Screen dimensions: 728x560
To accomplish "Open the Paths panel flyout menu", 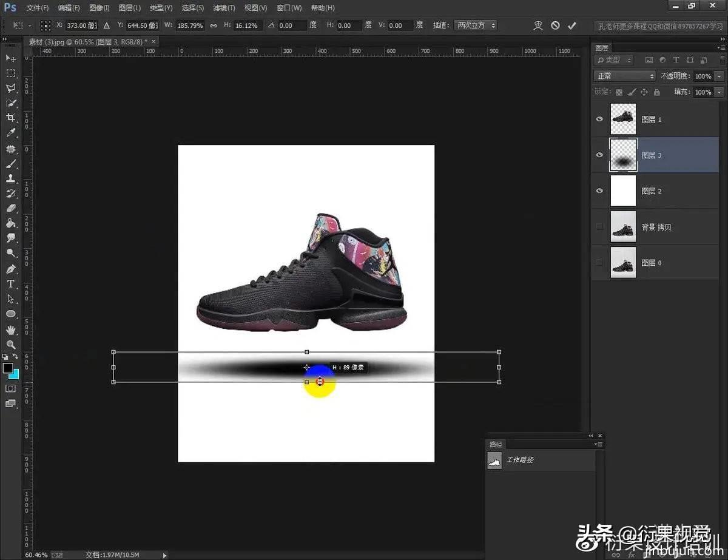I will [599, 444].
